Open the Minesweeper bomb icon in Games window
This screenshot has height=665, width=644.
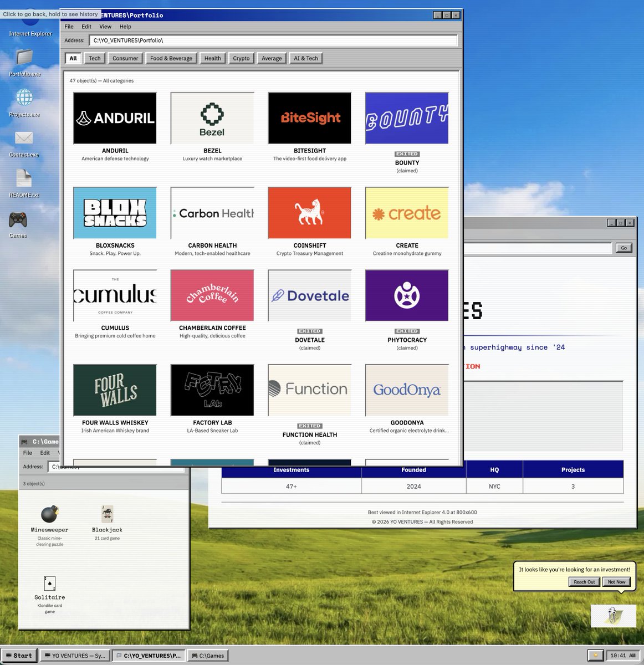coord(49,514)
